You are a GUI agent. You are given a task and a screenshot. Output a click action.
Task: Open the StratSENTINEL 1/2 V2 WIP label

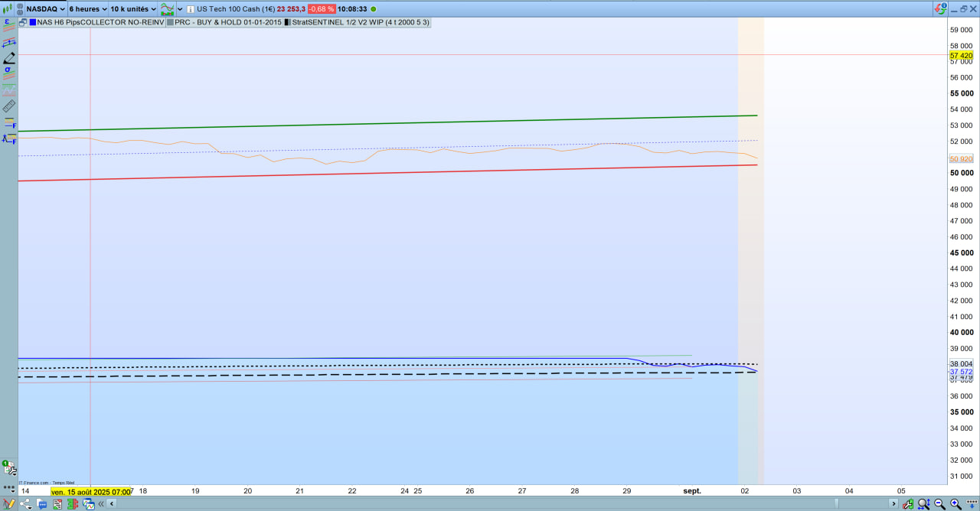pyautogui.click(x=361, y=22)
